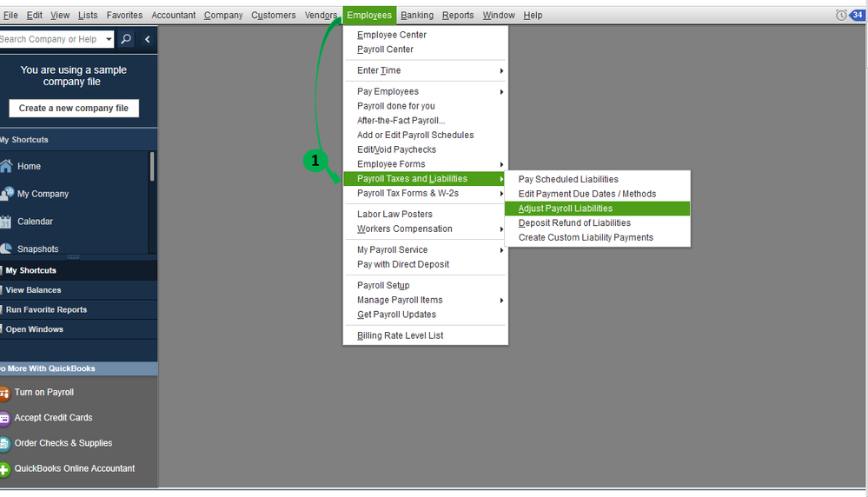Open the Help menu
868x497 pixels.
(533, 16)
